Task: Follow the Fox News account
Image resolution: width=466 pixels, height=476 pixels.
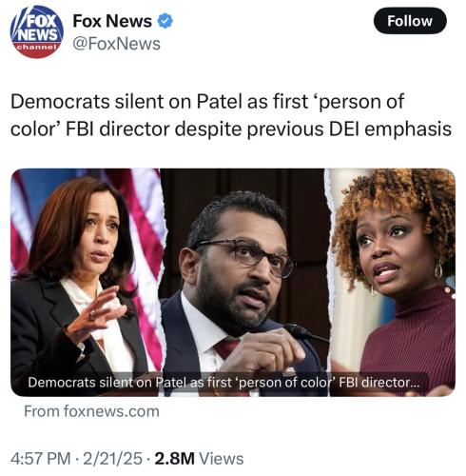Action: 410,21
